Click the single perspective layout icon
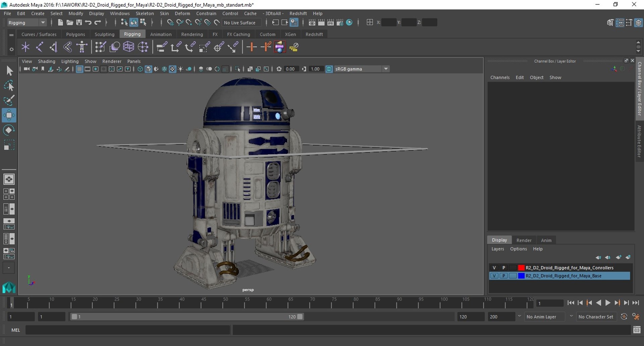 9,179
